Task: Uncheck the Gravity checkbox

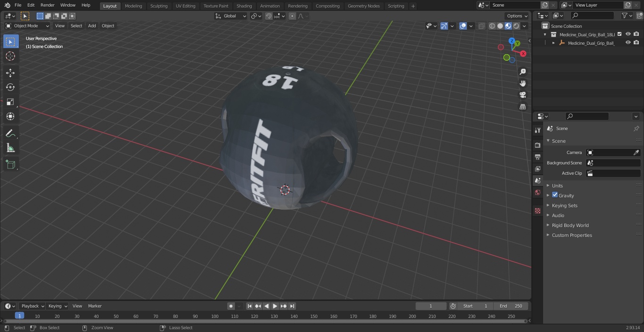Action: click(x=555, y=195)
